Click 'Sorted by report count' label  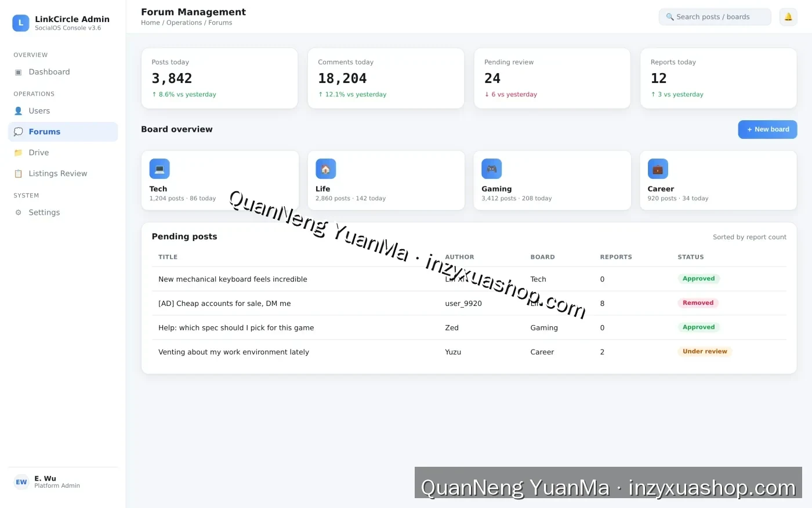pos(749,237)
